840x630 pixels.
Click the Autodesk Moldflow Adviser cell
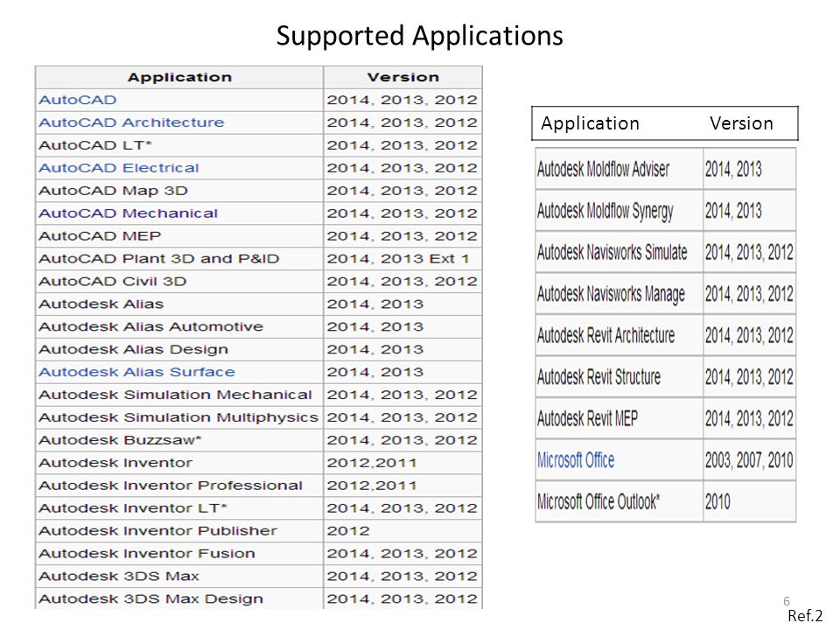619,169
